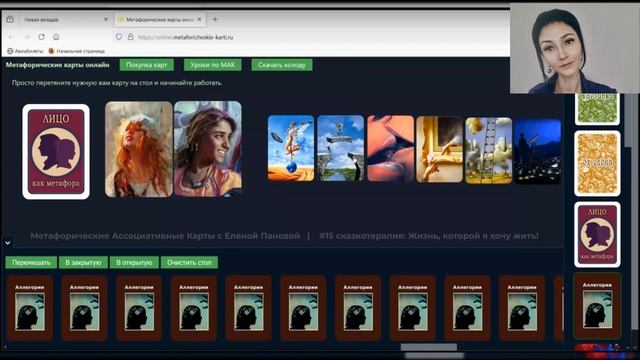The height and width of the screenshot is (360, 640).
Task: Click the Метафорические карты онлайн title
Action: pyautogui.click(x=58, y=64)
